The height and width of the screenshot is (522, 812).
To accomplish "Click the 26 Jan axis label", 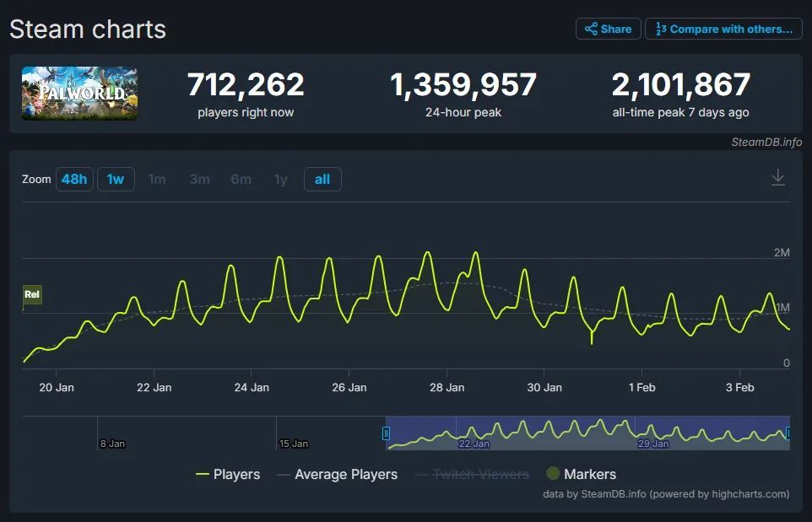I will click(x=349, y=387).
